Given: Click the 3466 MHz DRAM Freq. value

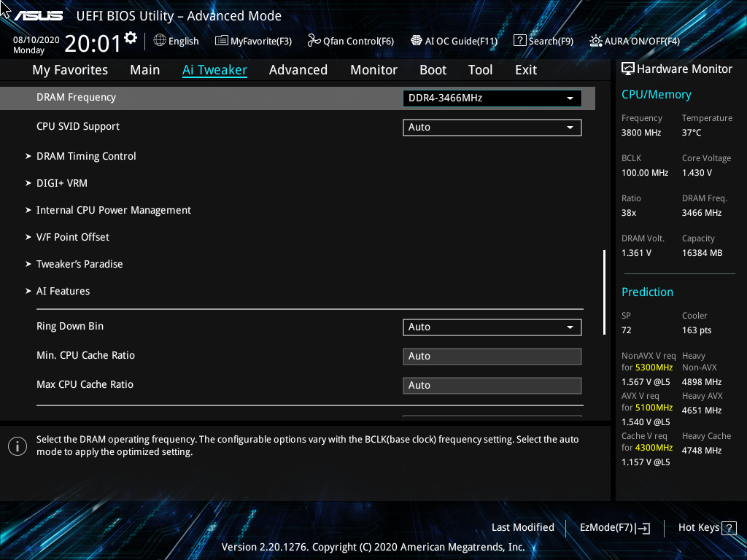Looking at the screenshot, I should [702, 213].
